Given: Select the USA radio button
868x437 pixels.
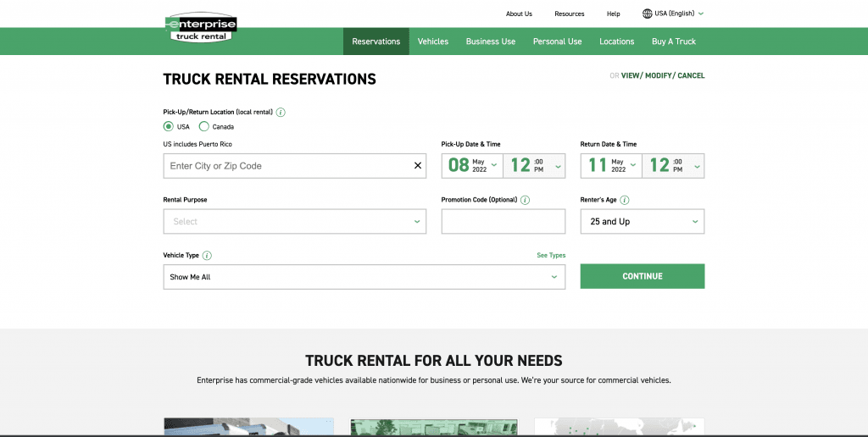Looking at the screenshot, I should (x=169, y=127).
